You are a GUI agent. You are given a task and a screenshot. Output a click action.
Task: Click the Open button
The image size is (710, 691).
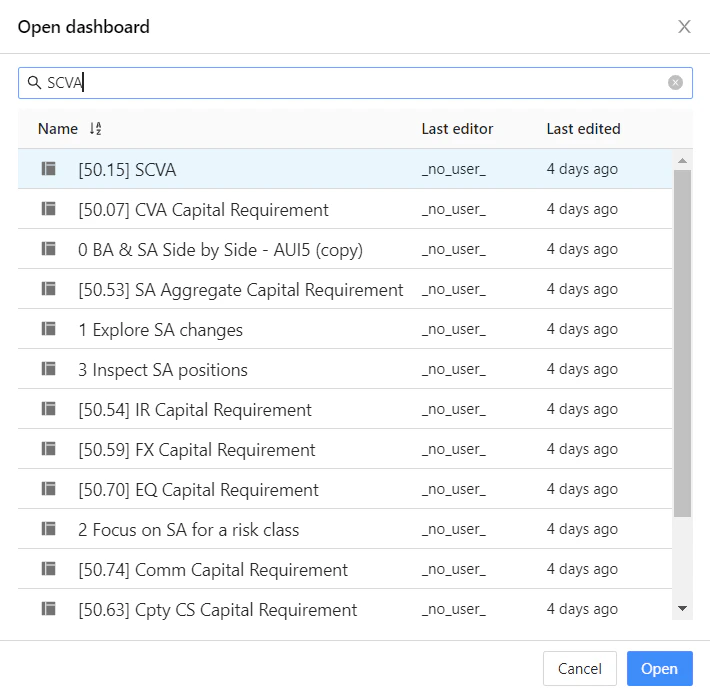pyautogui.click(x=660, y=668)
